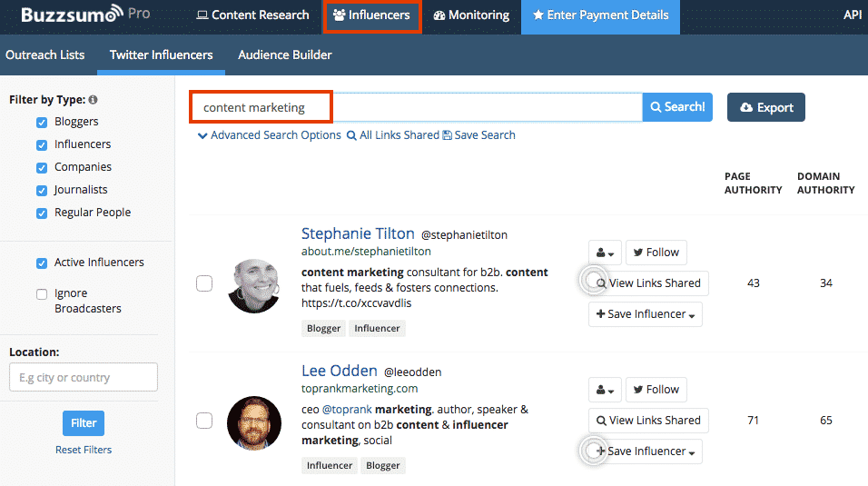Click Lee Odden's Influencer tag

[330, 465]
